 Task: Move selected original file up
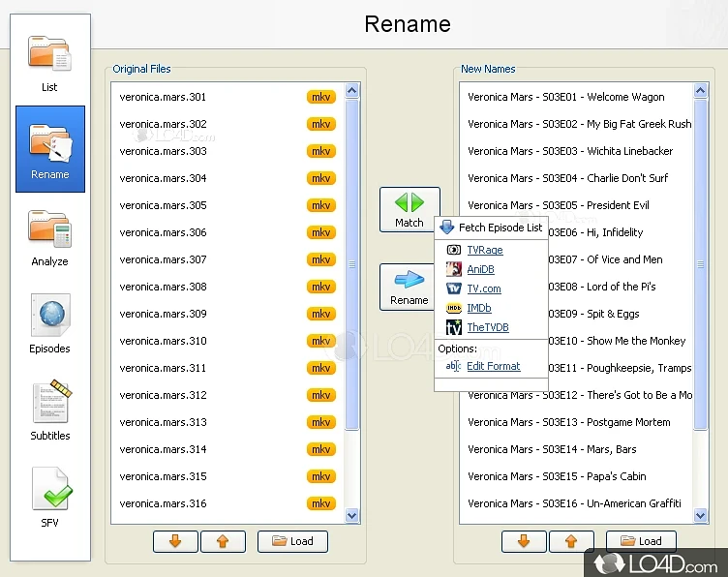(223, 541)
